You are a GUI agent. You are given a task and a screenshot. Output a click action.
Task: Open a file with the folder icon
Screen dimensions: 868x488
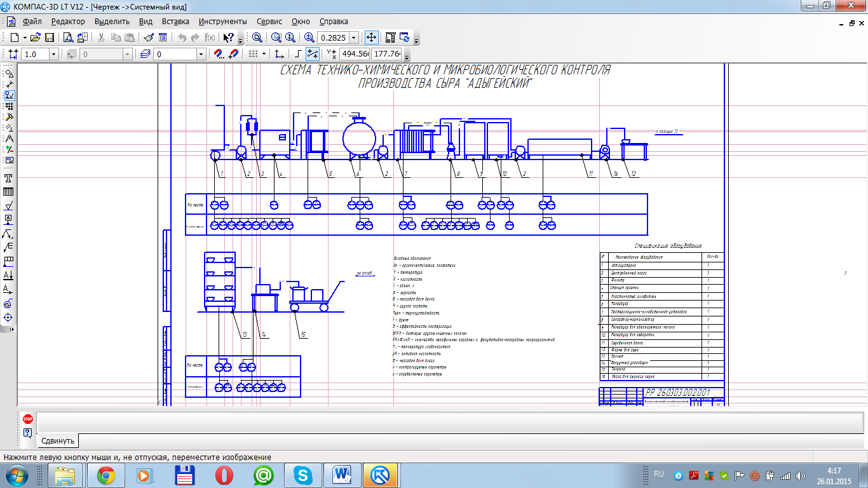coord(36,37)
